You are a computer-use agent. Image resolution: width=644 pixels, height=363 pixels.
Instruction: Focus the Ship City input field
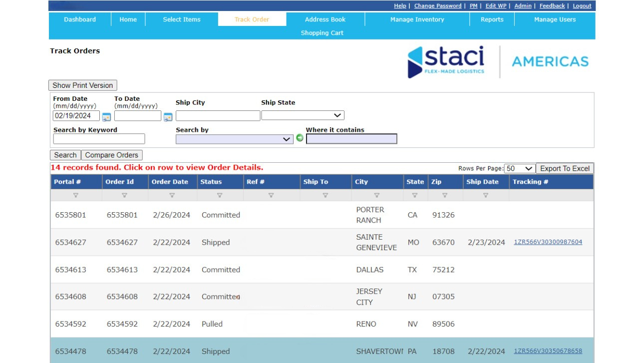tap(218, 116)
